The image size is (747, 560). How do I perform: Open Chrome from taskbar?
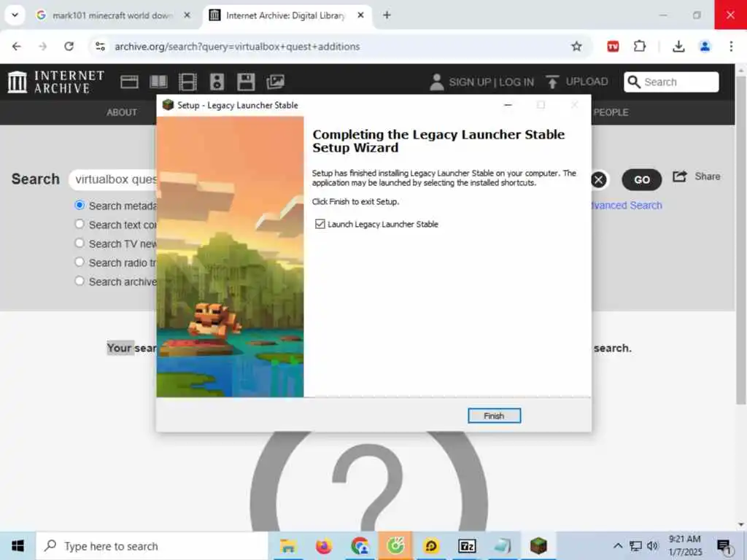pos(360,545)
